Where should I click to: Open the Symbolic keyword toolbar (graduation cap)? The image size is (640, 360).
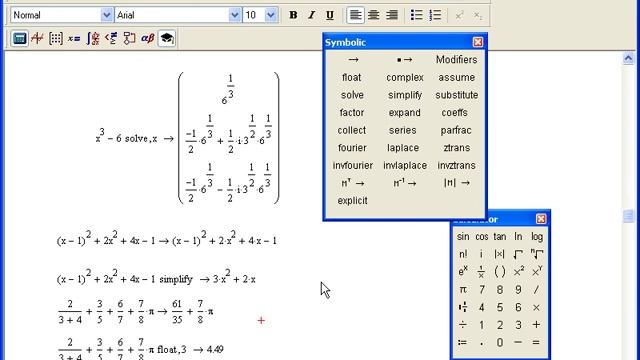(x=167, y=38)
